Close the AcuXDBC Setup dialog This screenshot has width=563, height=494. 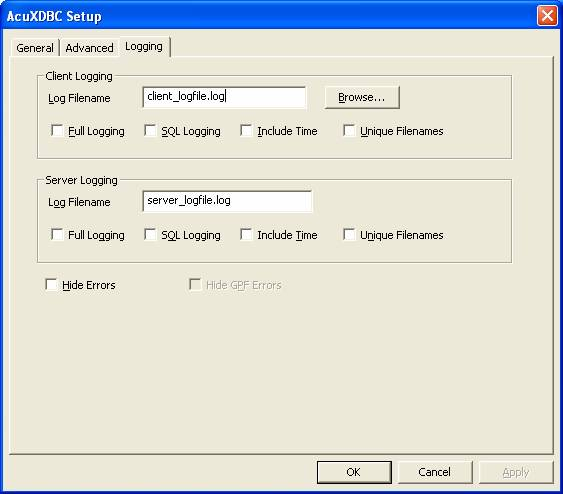click(x=547, y=16)
